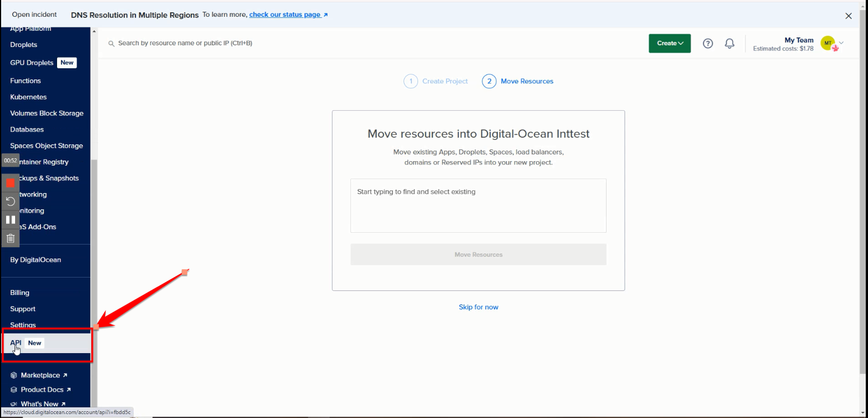
Task: Open the API menu item in sidebar
Action: 16,343
